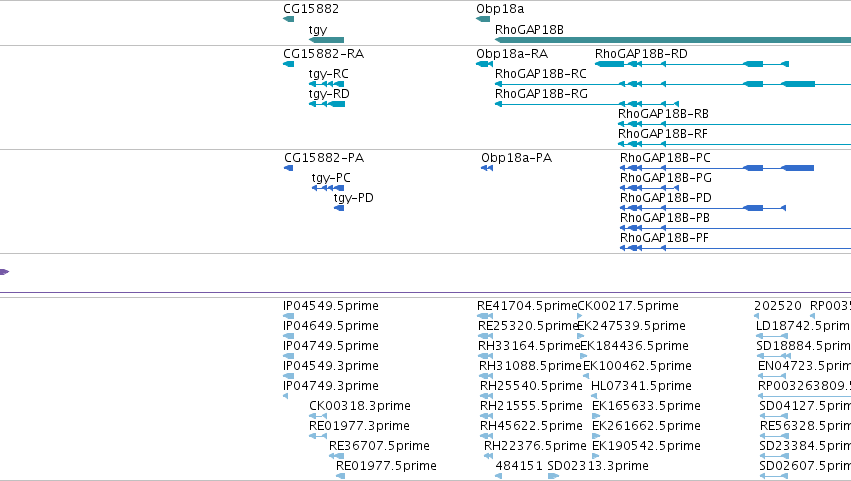Click the IP04549.5prime EST label

[331, 306]
